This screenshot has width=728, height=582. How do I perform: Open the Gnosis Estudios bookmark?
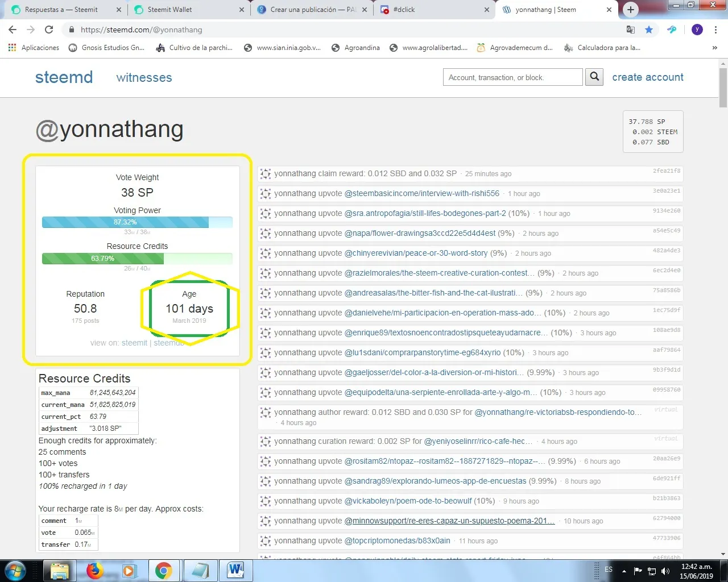tap(106, 48)
